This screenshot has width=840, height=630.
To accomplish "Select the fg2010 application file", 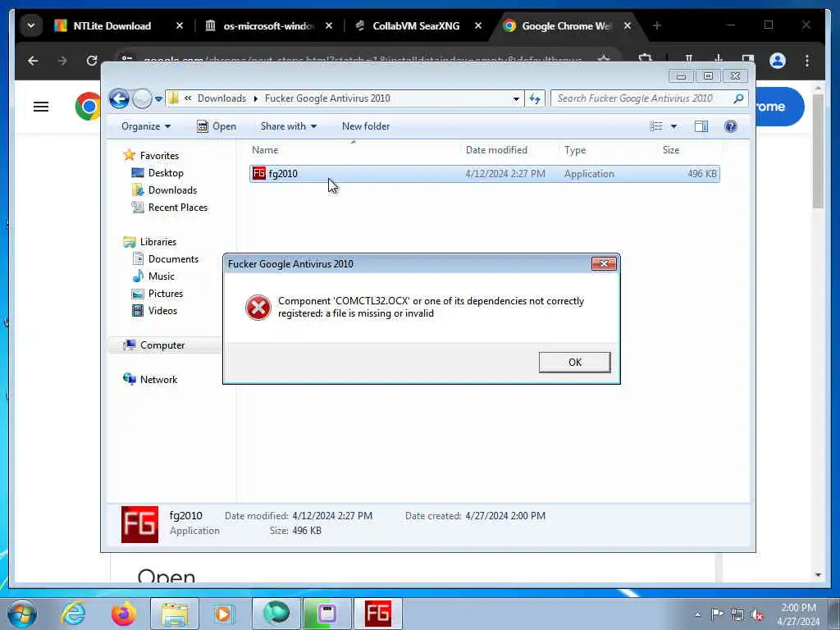I will [x=484, y=174].
